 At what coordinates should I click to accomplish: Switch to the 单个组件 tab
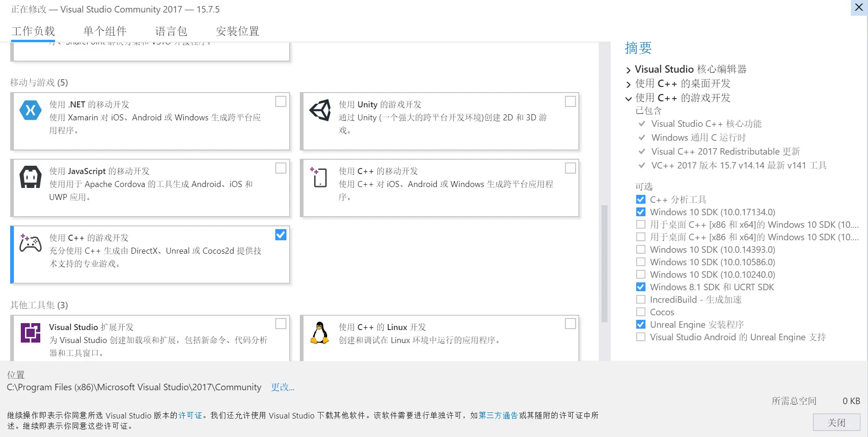(105, 31)
